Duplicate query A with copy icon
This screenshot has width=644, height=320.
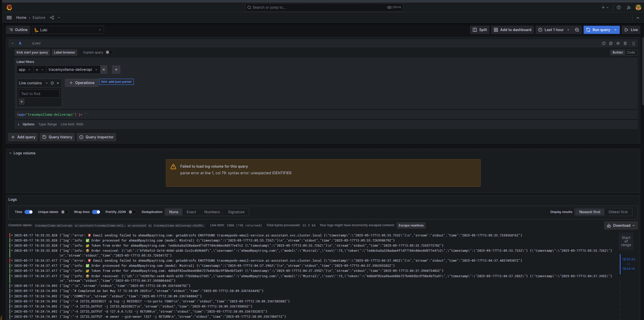[x=611, y=43]
